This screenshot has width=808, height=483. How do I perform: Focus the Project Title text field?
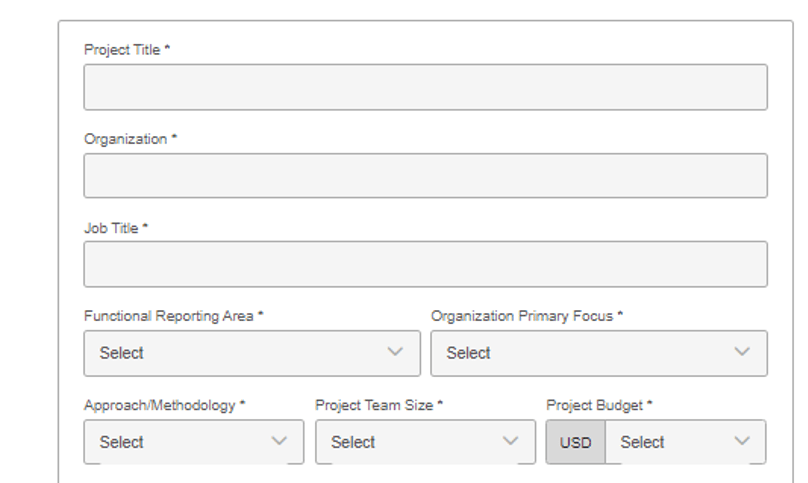[426, 87]
